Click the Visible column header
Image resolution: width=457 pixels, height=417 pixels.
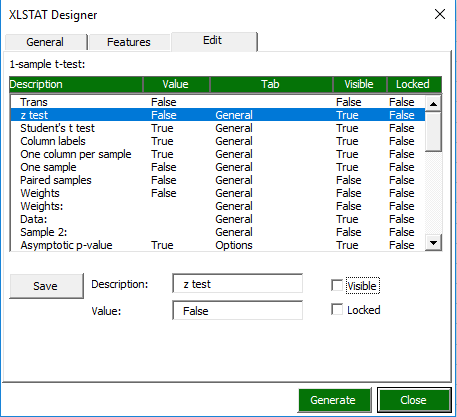[360, 84]
